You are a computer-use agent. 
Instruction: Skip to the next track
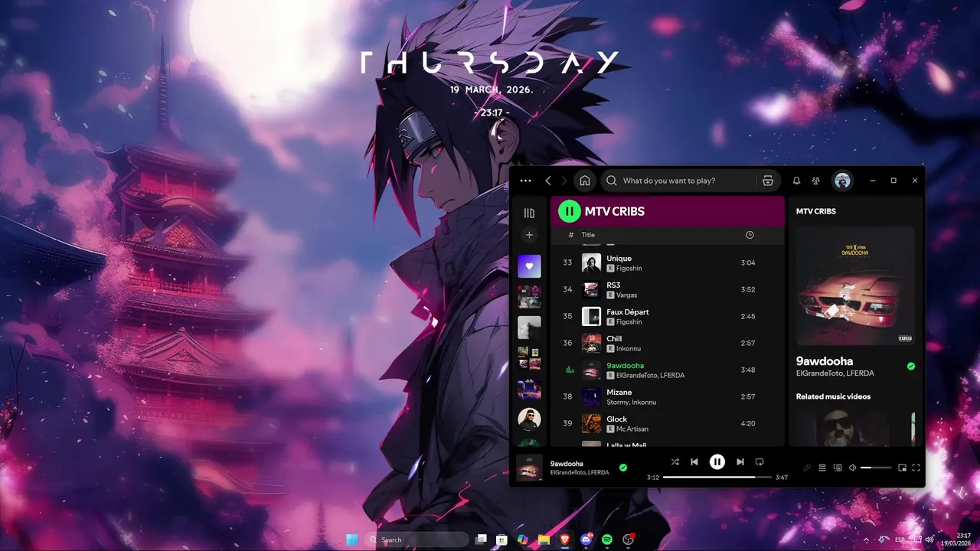click(740, 462)
